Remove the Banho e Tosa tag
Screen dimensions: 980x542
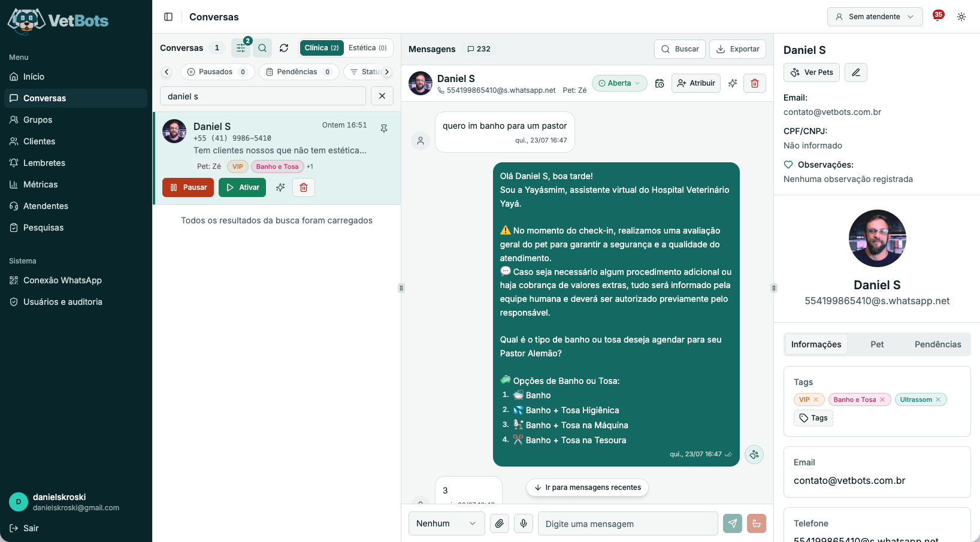click(882, 399)
